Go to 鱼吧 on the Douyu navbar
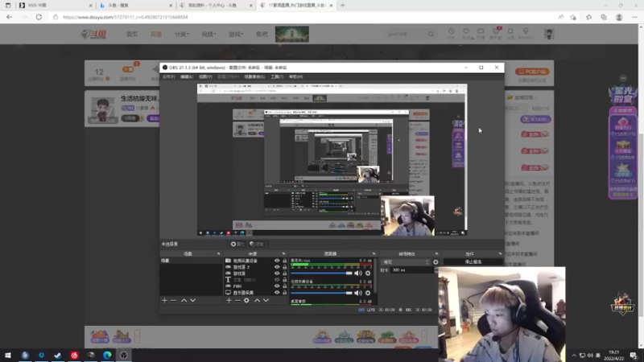This screenshot has height=362, width=644. (x=262, y=34)
